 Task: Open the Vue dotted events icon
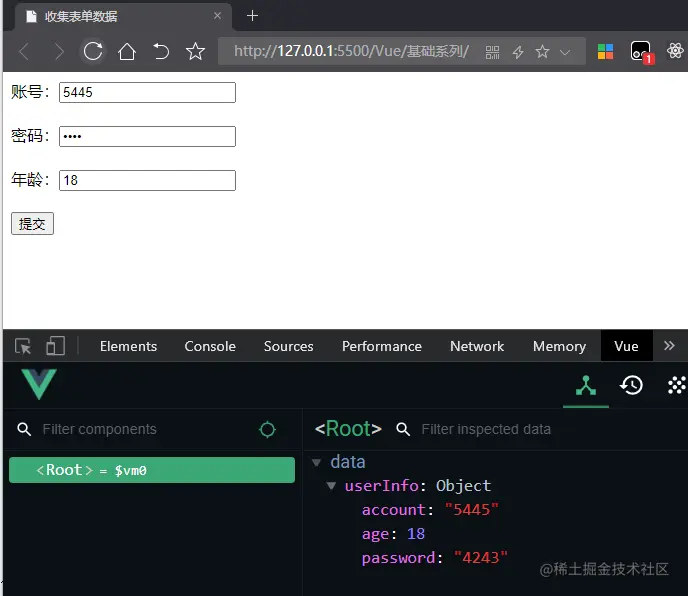677,385
